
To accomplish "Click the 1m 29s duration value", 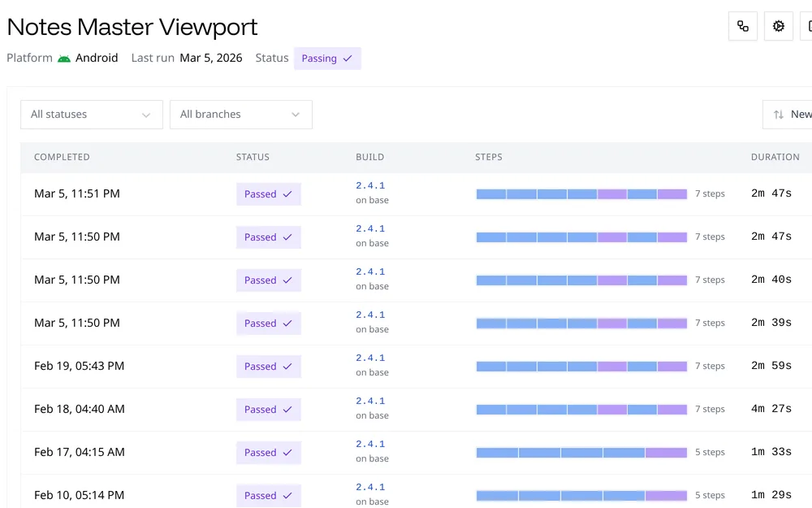I will (x=771, y=495).
